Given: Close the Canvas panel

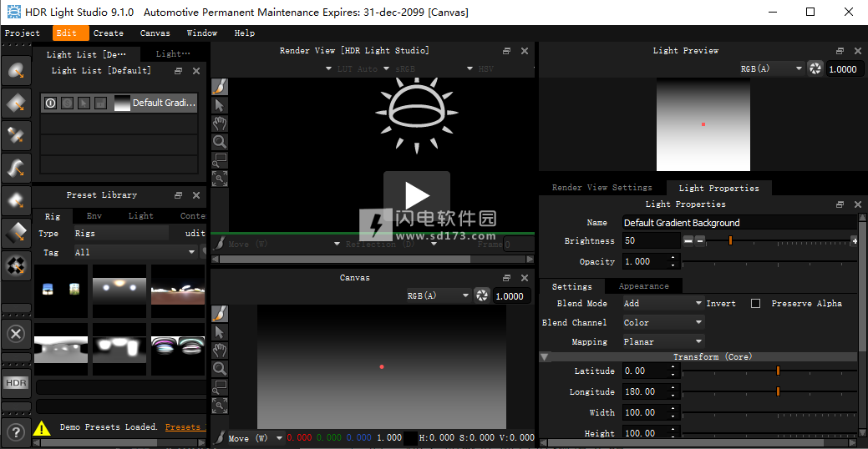Looking at the screenshot, I should [x=525, y=278].
